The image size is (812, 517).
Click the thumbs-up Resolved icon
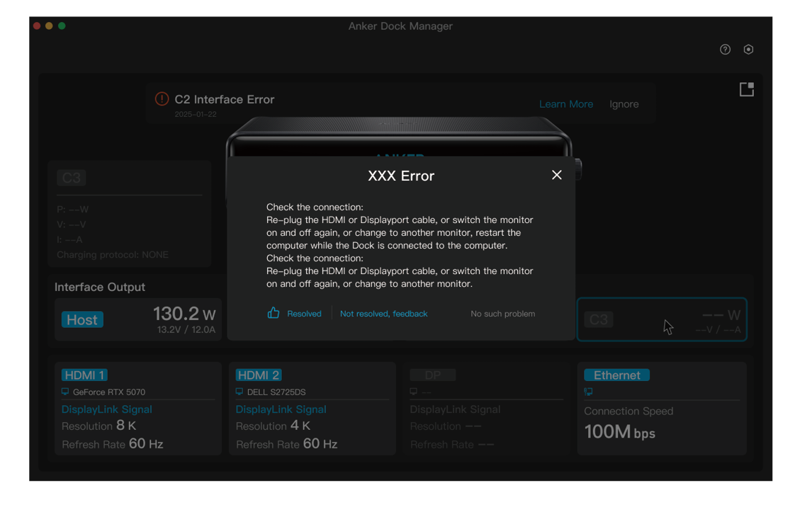pyautogui.click(x=273, y=312)
